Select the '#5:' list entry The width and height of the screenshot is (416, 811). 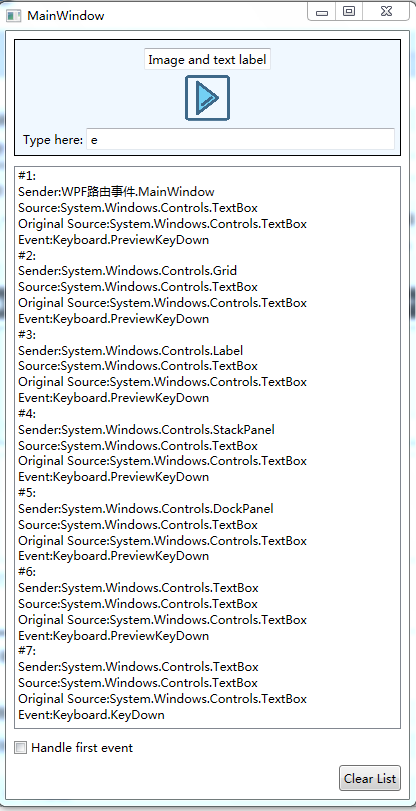pyautogui.click(x=27, y=492)
